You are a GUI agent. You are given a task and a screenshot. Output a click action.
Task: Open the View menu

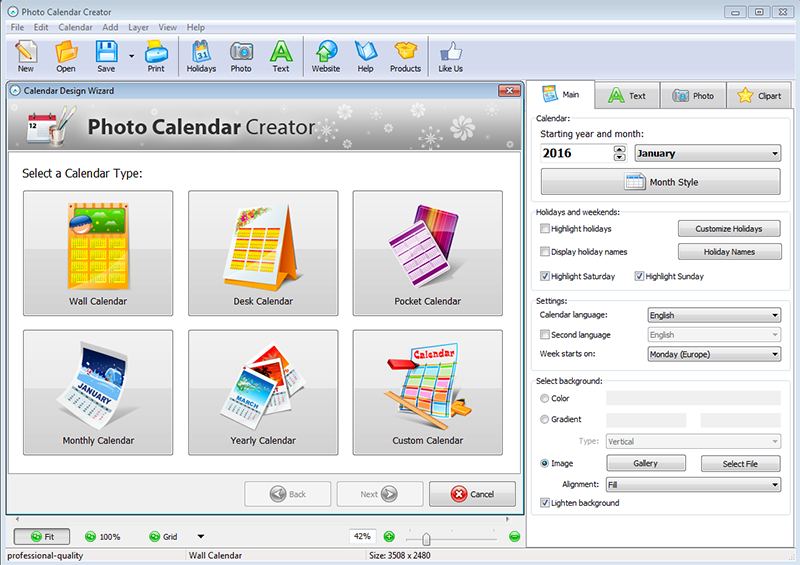(167, 28)
